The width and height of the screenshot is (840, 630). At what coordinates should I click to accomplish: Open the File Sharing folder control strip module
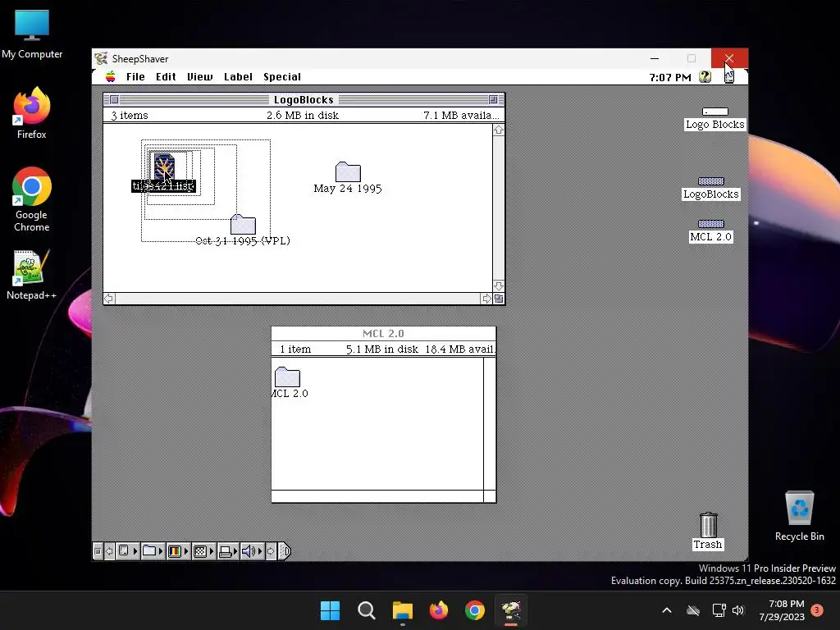tap(153, 551)
